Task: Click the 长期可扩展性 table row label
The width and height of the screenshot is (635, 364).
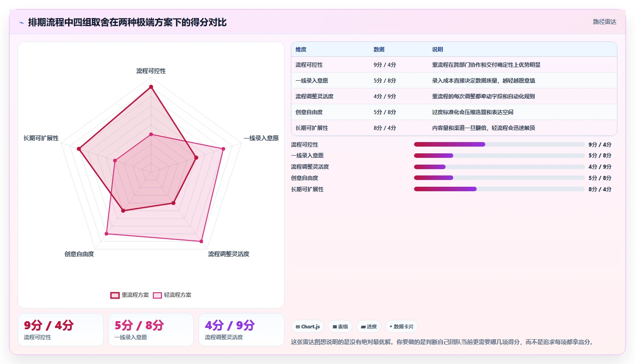Action: tap(312, 128)
